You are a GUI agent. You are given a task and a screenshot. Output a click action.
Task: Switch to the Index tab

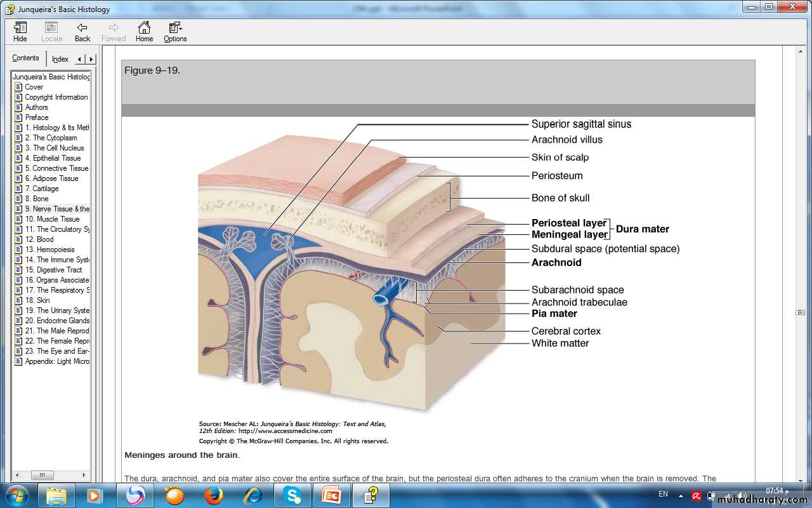[60, 59]
